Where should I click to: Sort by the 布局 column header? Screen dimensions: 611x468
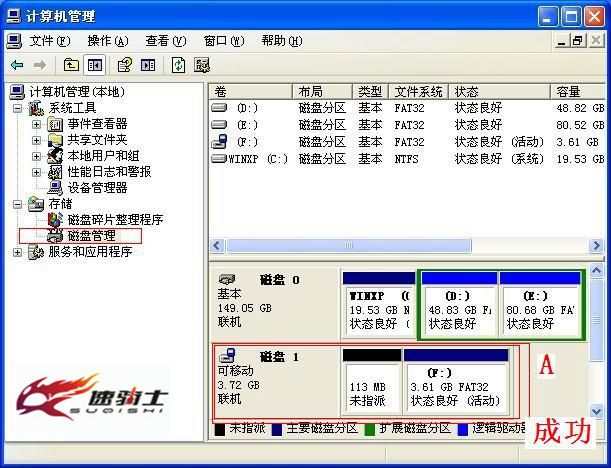coord(322,92)
